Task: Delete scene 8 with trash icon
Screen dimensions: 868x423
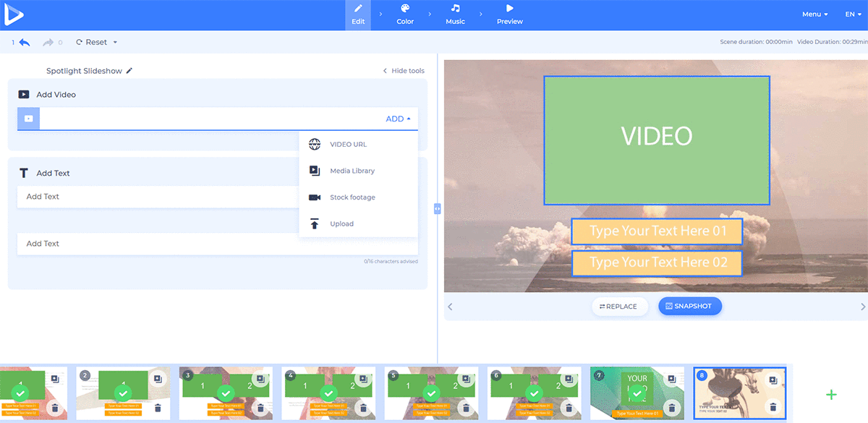Action: click(x=773, y=408)
